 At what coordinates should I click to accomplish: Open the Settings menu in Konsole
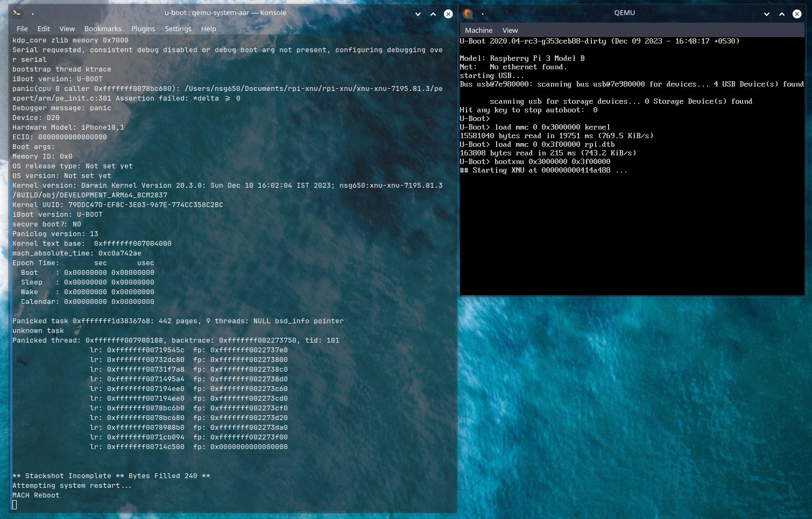tap(178, 29)
